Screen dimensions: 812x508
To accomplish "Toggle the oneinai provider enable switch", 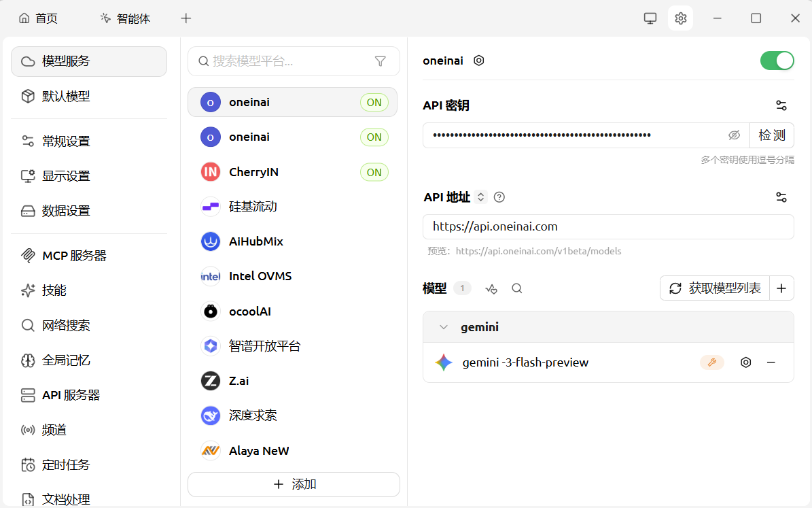I will [777, 61].
